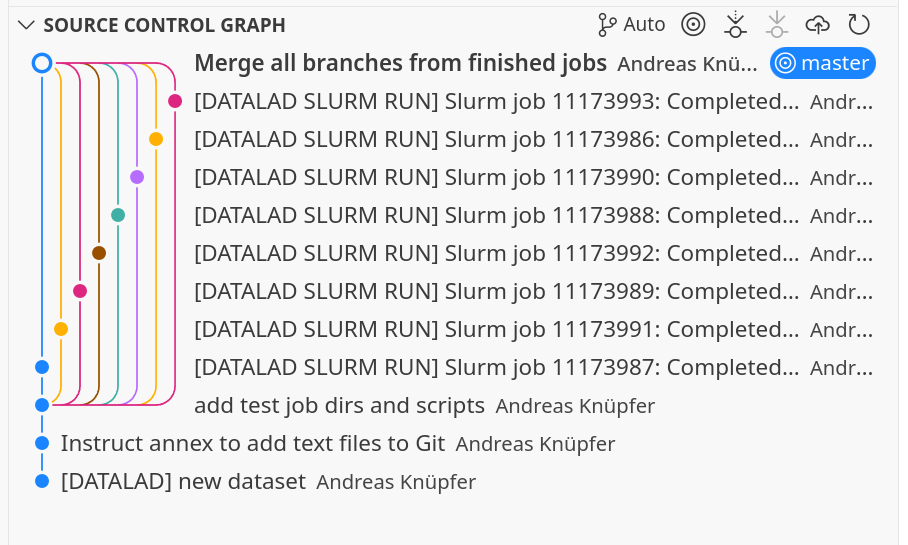Viewport: 908px width, 545px height.
Task: Click the master branch badge
Action: [x=822, y=63]
